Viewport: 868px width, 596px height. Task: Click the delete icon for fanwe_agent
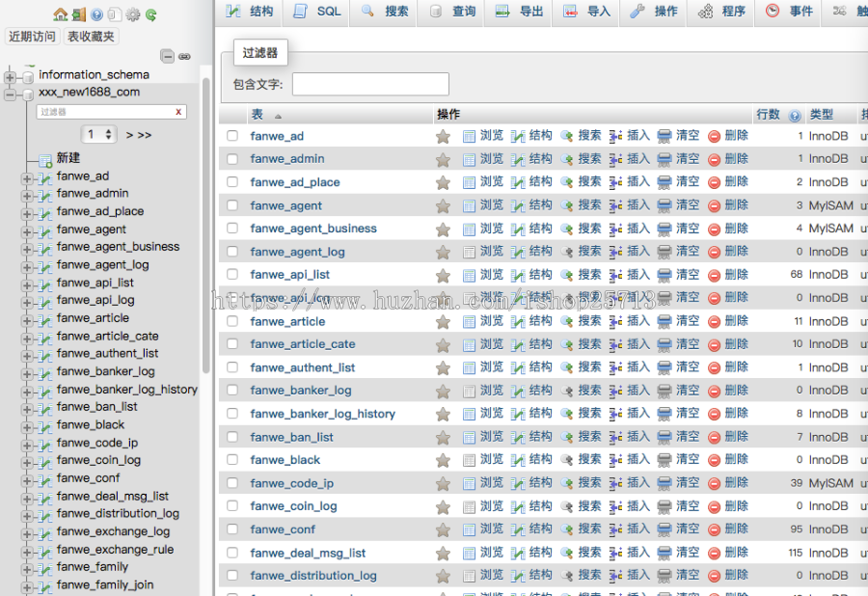[x=715, y=205]
